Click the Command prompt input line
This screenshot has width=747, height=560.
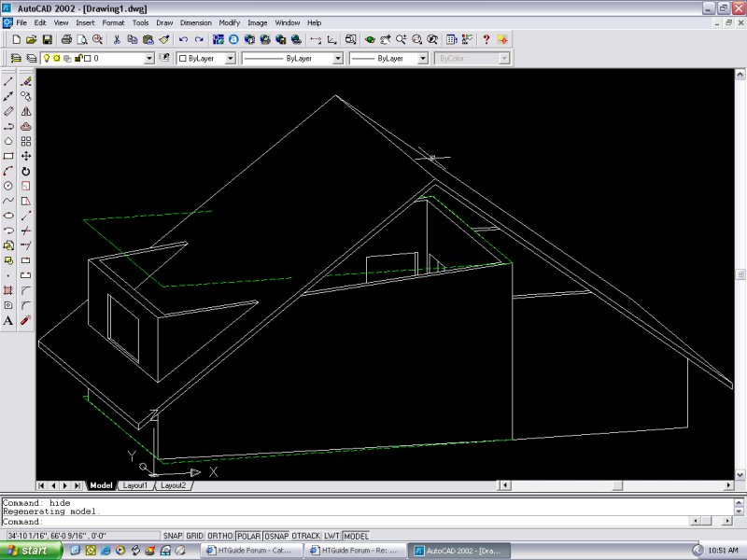pyautogui.click(x=343, y=522)
